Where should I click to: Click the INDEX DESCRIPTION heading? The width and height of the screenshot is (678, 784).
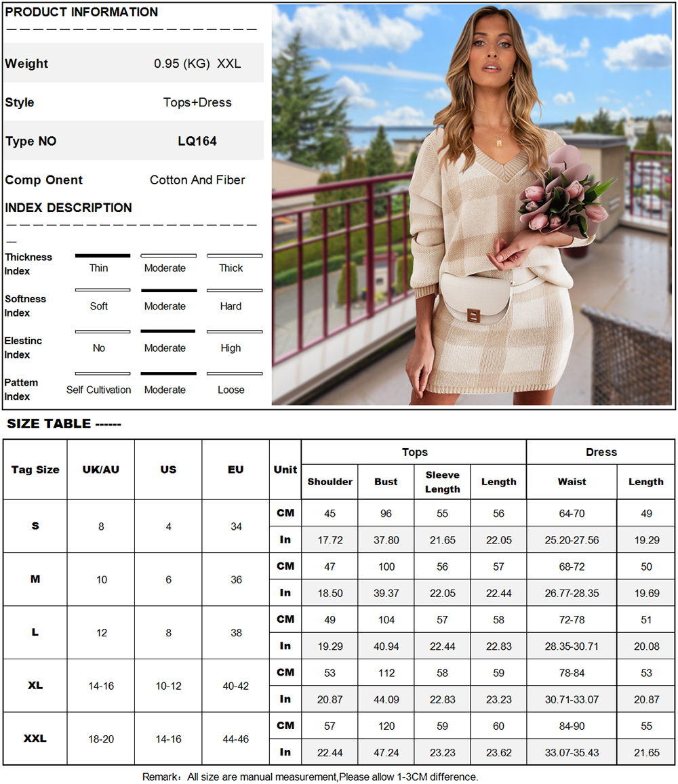coord(68,207)
